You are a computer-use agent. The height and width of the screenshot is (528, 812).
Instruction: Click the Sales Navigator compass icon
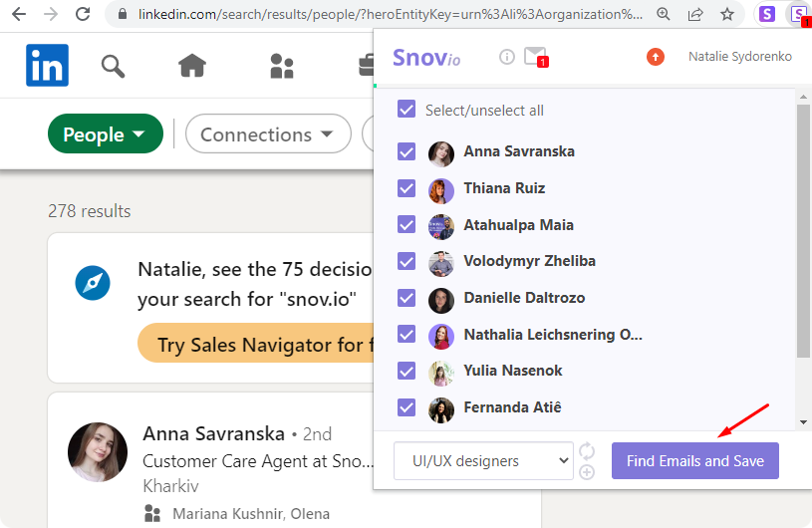[x=93, y=283]
